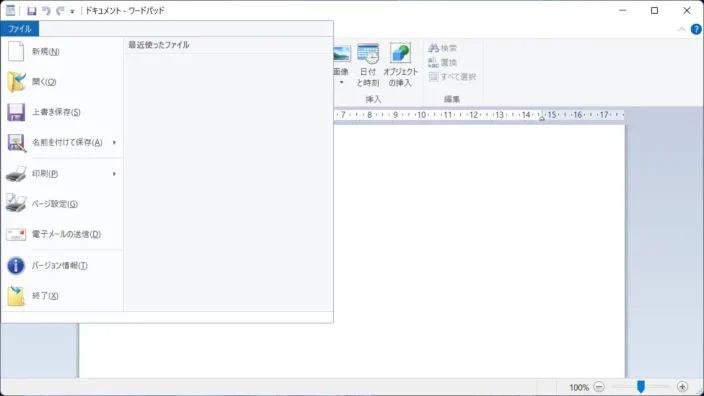The height and width of the screenshot is (396, 704).
Task: Open the 画像 dropdown arrow
Action: point(342,82)
